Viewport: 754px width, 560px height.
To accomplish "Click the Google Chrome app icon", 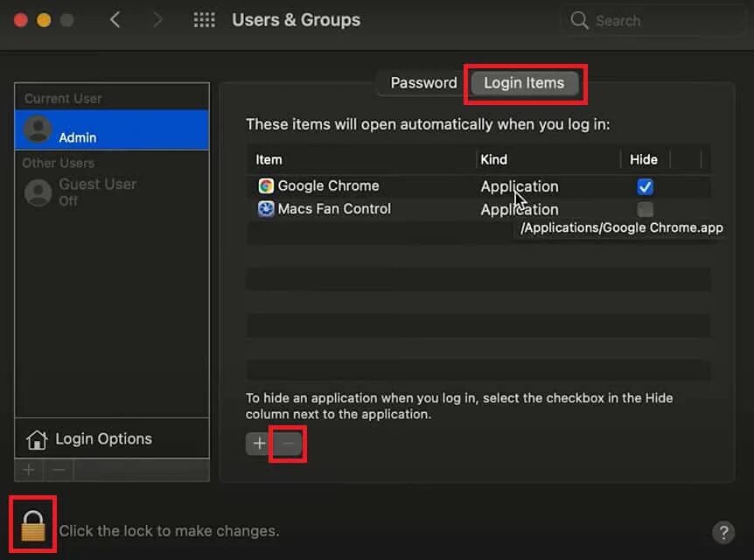I will click(266, 186).
